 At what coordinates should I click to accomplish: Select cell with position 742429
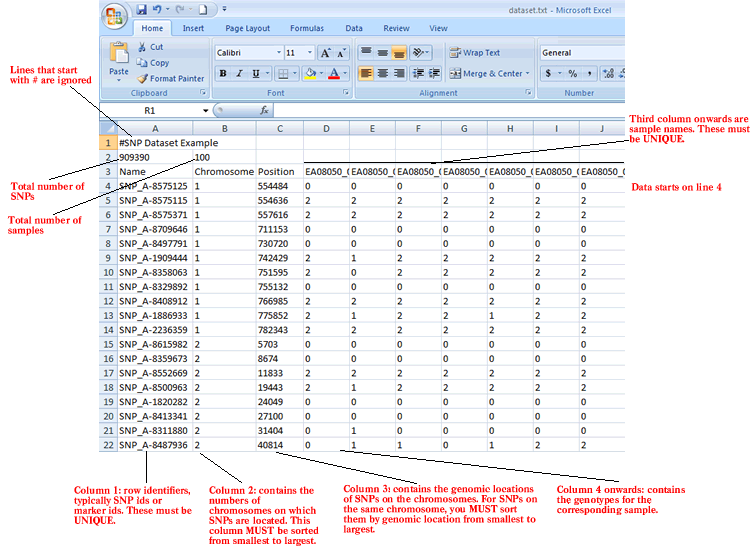coord(280,258)
